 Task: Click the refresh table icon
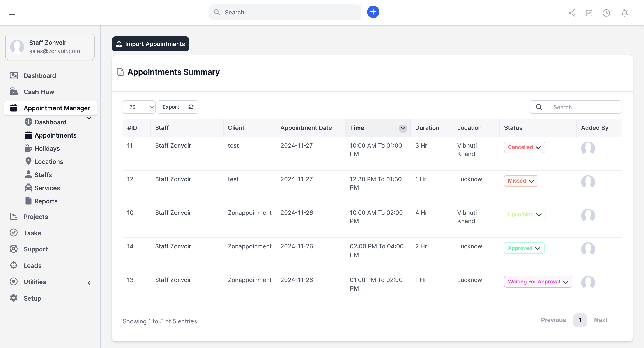pos(191,107)
